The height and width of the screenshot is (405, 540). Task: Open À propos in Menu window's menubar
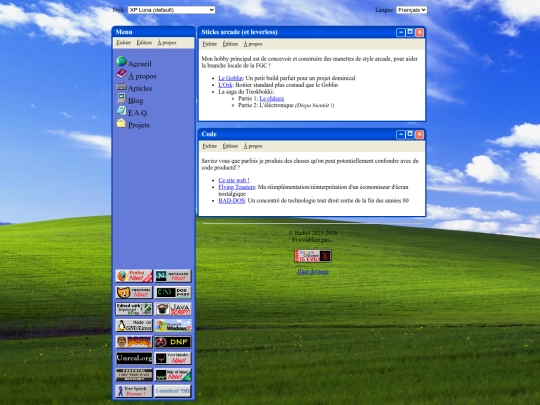coord(167,43)
